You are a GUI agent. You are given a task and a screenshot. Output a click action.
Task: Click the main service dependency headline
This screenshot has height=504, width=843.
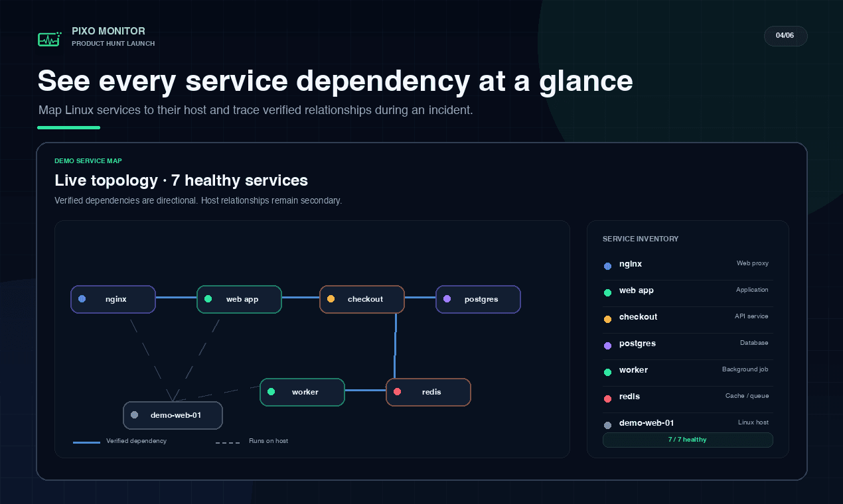click(x=335, y=81)
